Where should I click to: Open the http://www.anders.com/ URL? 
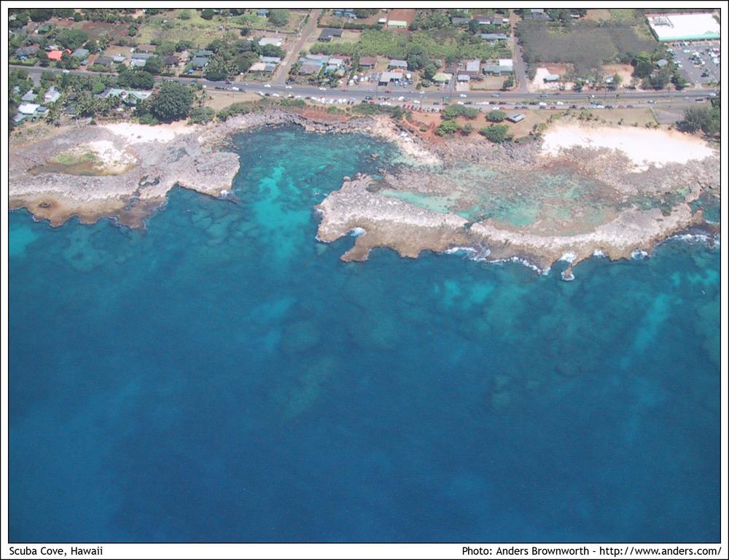tap(660, 551)
